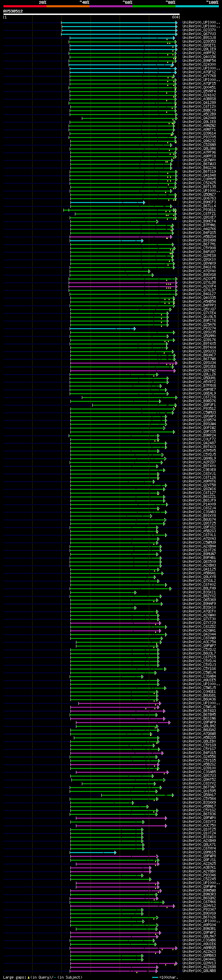Select hit label UniRef100_Q9LLZ6
222x980 pixels.
pos(199,374)
